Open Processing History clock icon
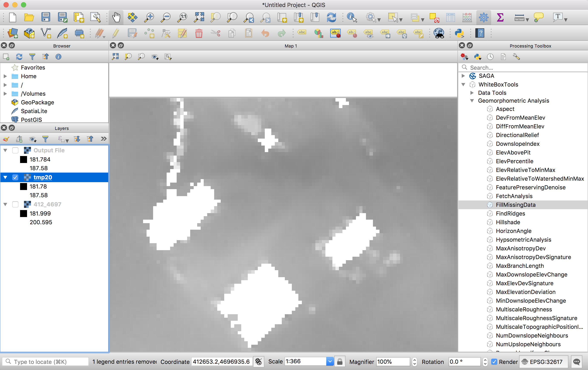 tap(490, 57)
